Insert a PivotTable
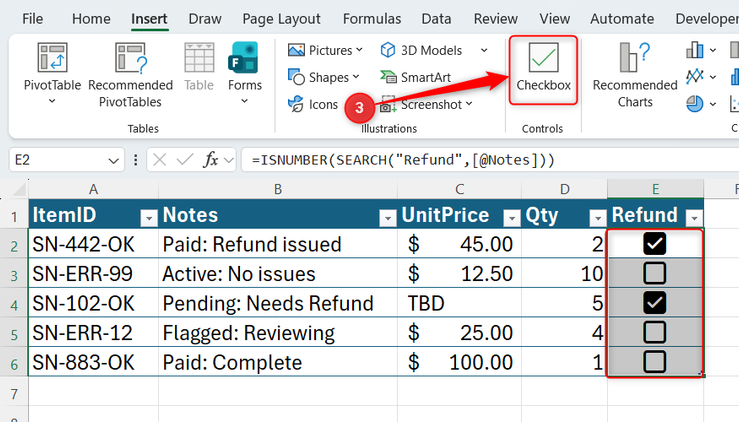 (x=52, y=67)
